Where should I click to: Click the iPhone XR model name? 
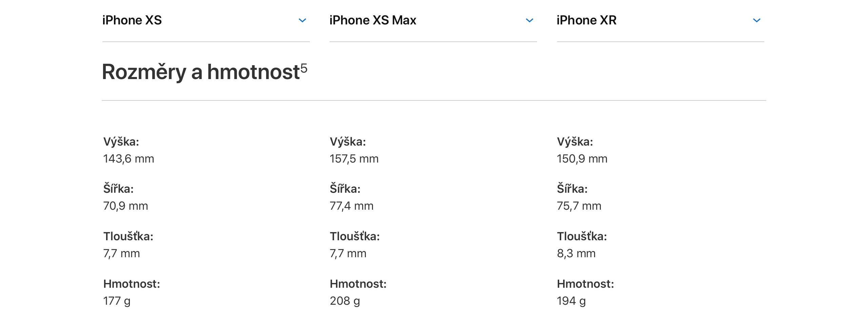click(x=586, y=20)
